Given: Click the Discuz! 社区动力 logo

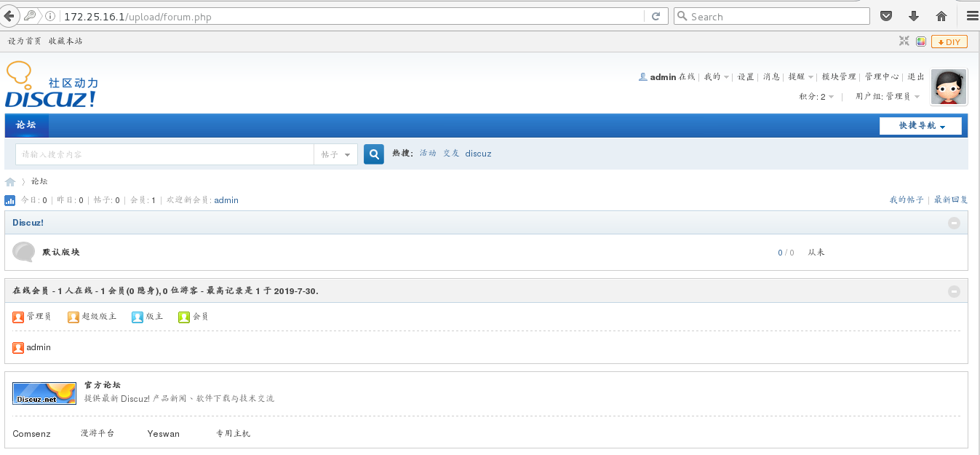Looking at the screenshot, I should pos(52,85).
